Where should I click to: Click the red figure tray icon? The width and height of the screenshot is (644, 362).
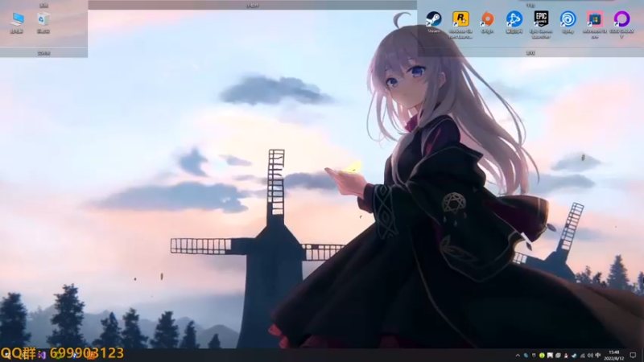pyautogui.click(x=566, y=356)
